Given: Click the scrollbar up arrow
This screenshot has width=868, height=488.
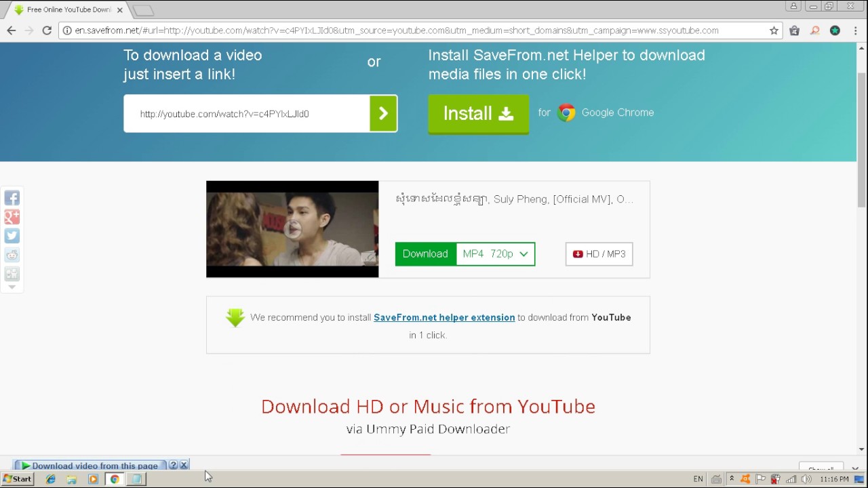Looking at the screenshot, I should (x=862, y=48).
